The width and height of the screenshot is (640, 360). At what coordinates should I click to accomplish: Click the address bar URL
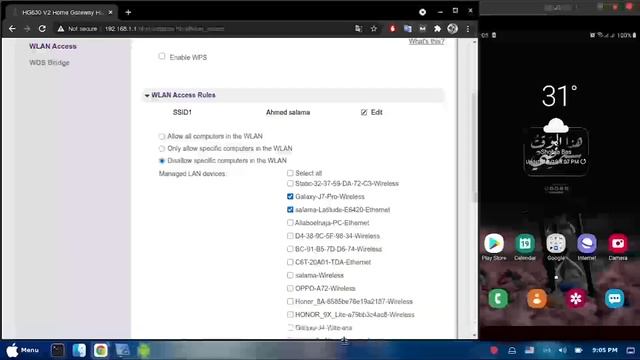coord(164,29)
